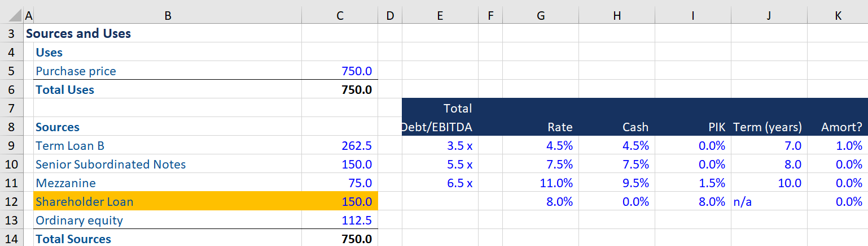This screenshot has width=868, height=246.
Task: Click the 6.5 x leverage multiple cell
Action: tap(459, 183)
